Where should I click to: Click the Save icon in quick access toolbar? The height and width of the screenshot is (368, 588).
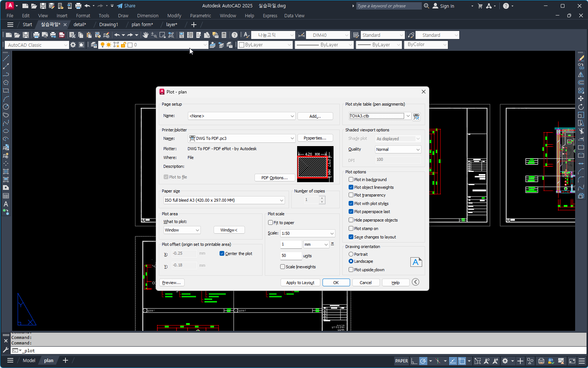point(43,6)
